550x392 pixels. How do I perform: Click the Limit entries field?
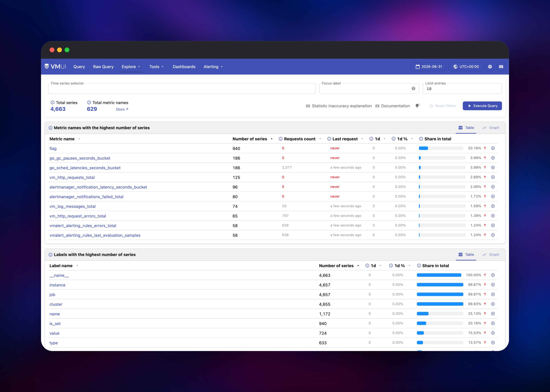[x=462, y=89]
